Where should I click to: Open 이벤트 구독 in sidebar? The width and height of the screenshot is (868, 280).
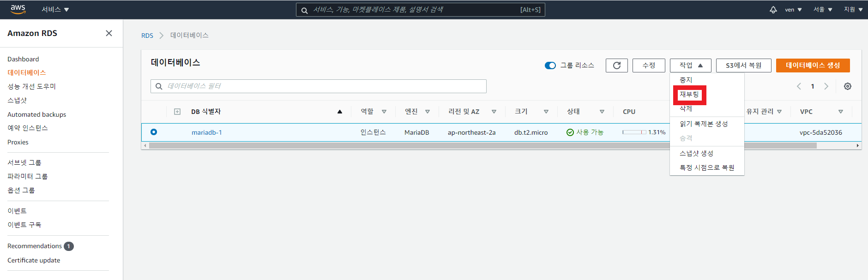(x=24, y=225)
